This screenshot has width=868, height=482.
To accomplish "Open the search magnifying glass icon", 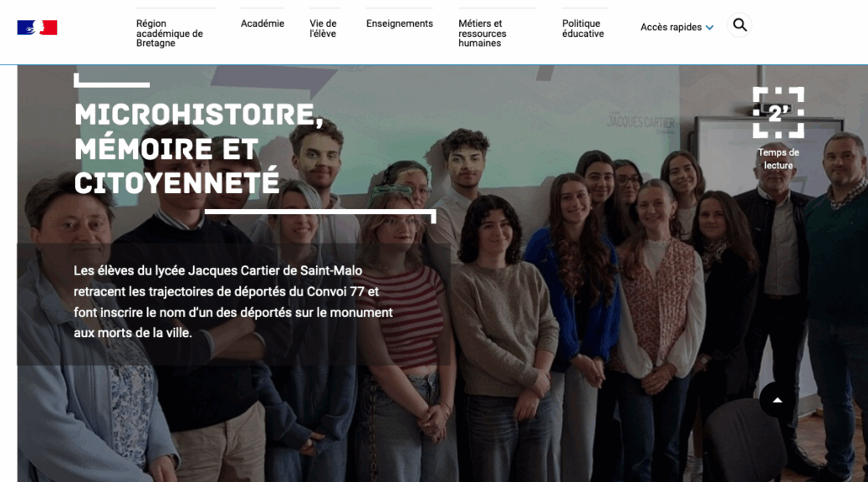I will tap(739, 25).
